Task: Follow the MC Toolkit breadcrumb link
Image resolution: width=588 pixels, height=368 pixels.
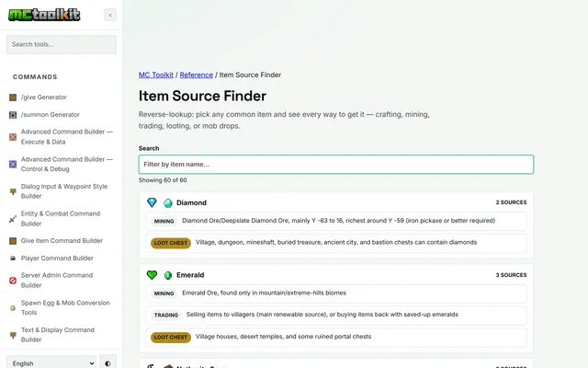Action: [156, 75]
